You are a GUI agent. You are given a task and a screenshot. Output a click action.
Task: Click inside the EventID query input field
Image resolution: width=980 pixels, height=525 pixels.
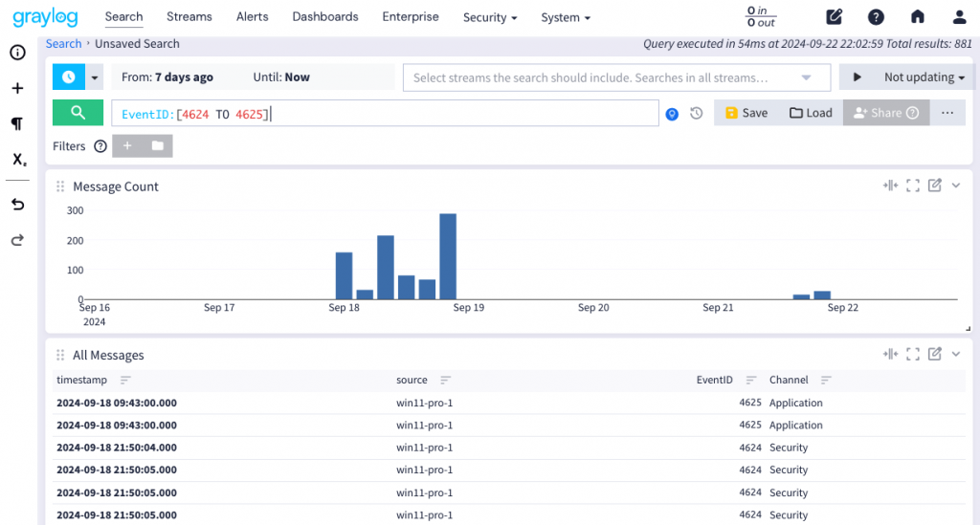pyautogui.click(x=385, y=114)
